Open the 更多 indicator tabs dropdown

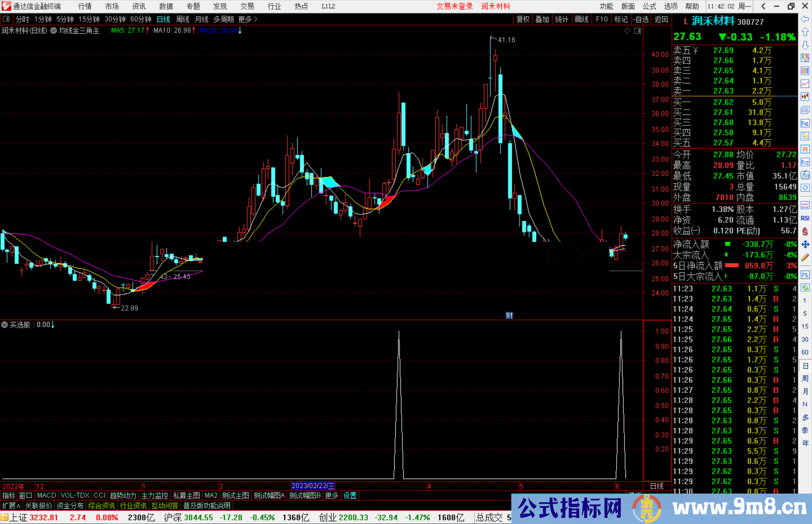[332, 495]
